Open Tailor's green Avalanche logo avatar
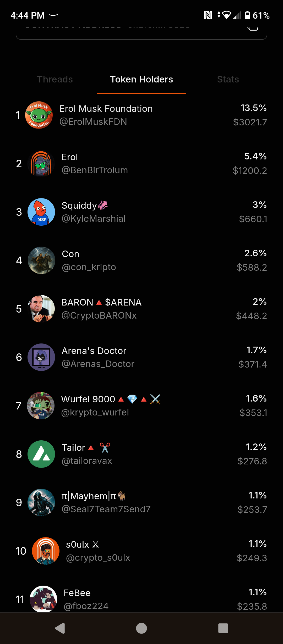 (41, 454)
